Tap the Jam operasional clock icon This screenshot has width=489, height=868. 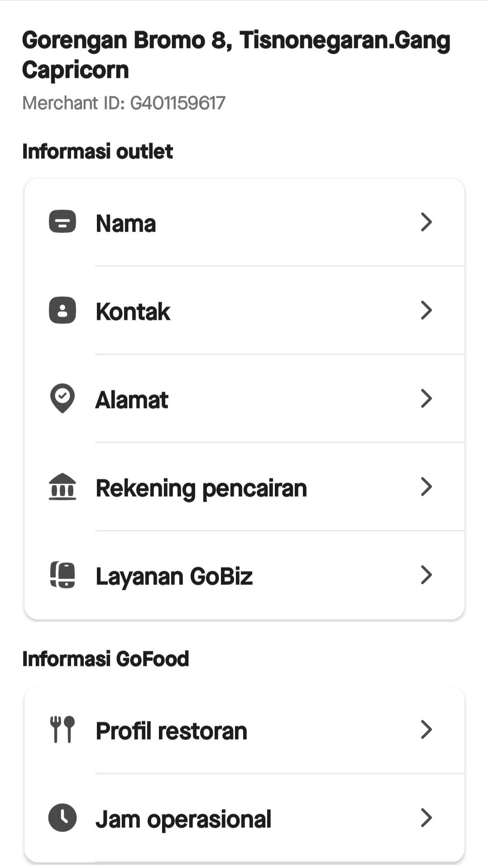(62, 818)
